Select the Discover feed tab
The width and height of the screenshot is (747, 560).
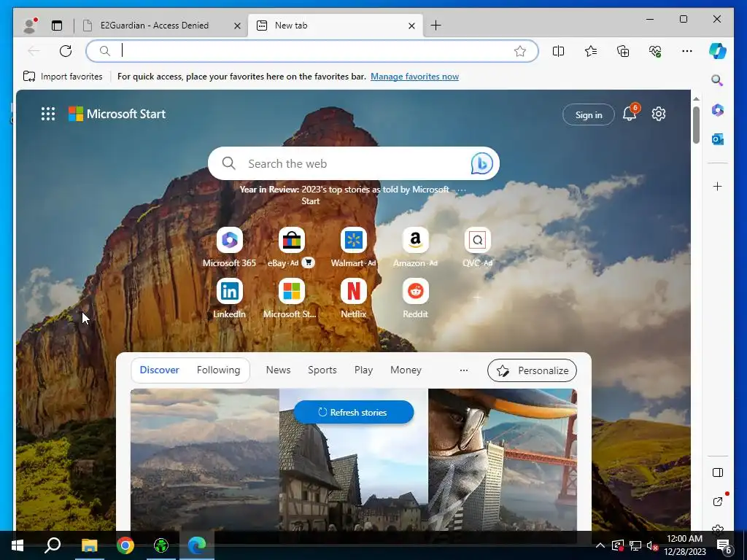(x=160, y=370)
